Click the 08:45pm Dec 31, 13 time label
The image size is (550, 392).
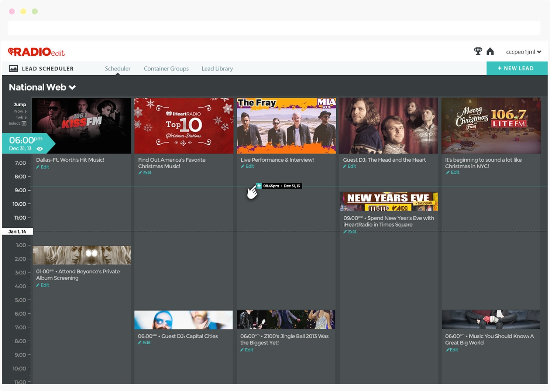click(x=282, y=186)
